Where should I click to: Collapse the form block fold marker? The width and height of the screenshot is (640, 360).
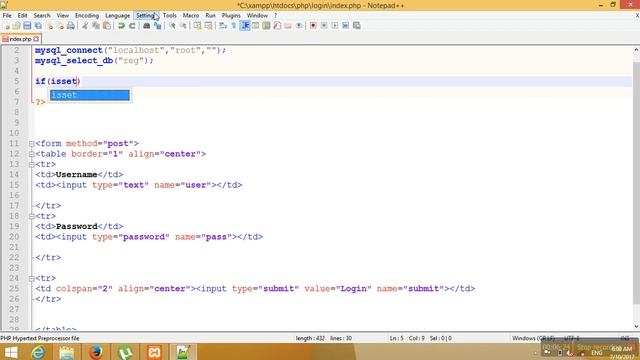[31, 144]
